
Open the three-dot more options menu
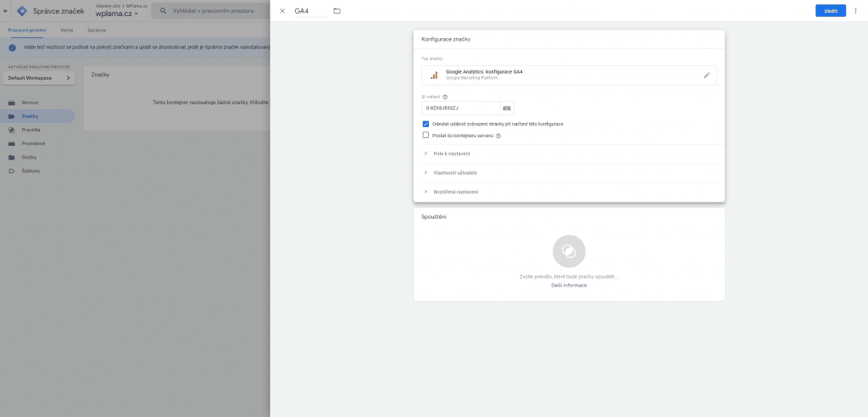click(856, 10)
